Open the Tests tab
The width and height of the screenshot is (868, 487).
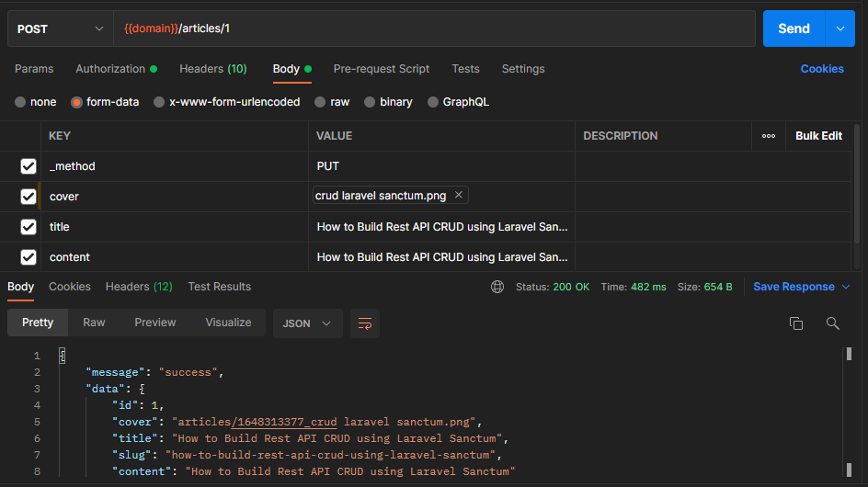[x=465, y=69]
